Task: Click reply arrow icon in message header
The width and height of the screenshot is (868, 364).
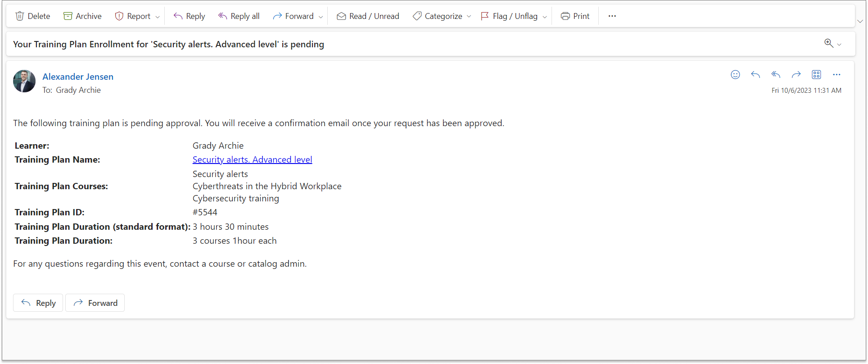Action: coord(755,75)
